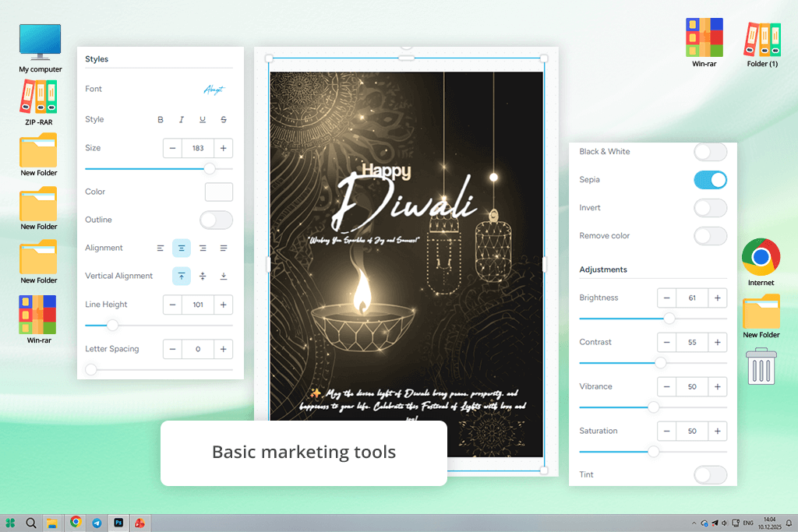Increase the font Size value
798x532 pixels.
(x=223, y=148)
